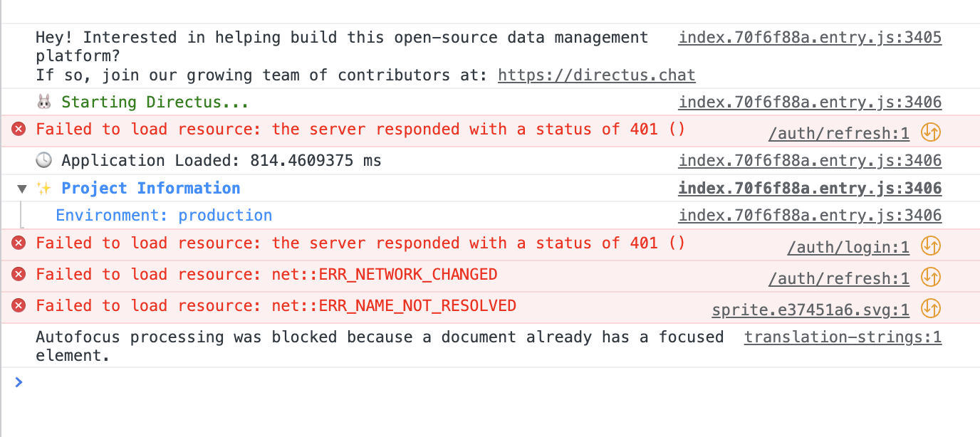The image size is (980, 437).
Task: Open source link beside Application Loaded message
Action: click(x=810, y=161)
